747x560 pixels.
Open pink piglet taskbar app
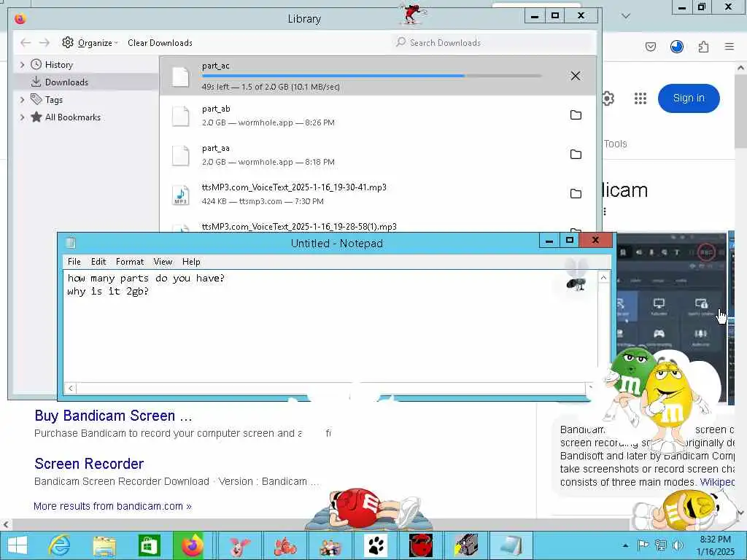[239, 545]
